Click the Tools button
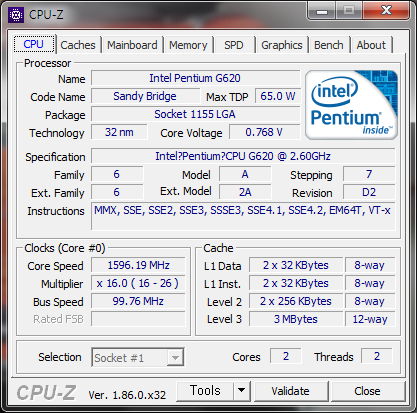 [205, 391]
